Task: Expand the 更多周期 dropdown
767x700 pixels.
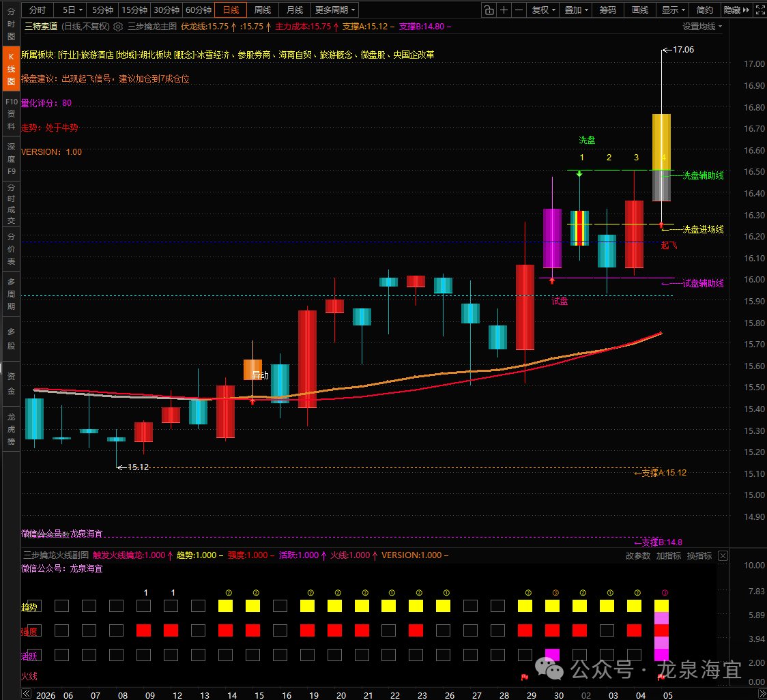Action: [x=335, y=10]
